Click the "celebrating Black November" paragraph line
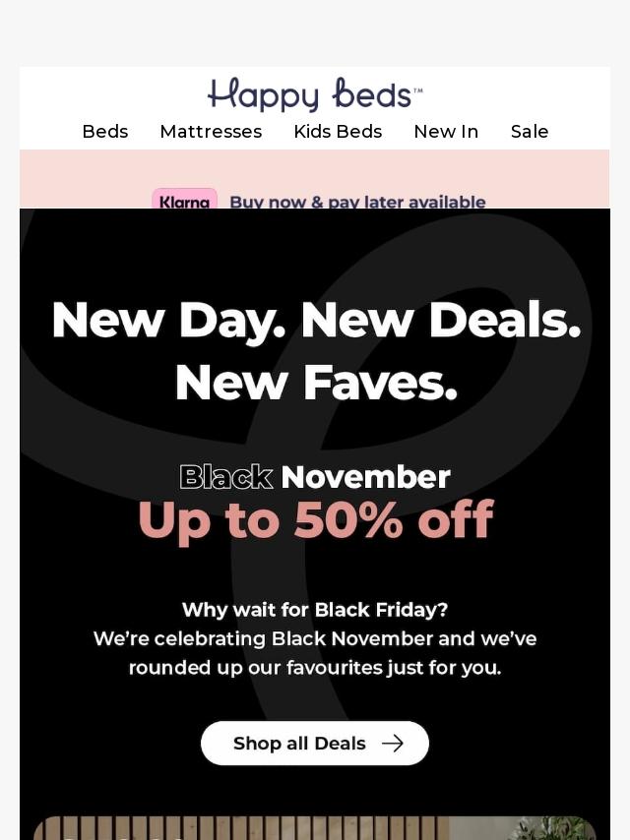The image size is (630, 840). tap(315, 638)
